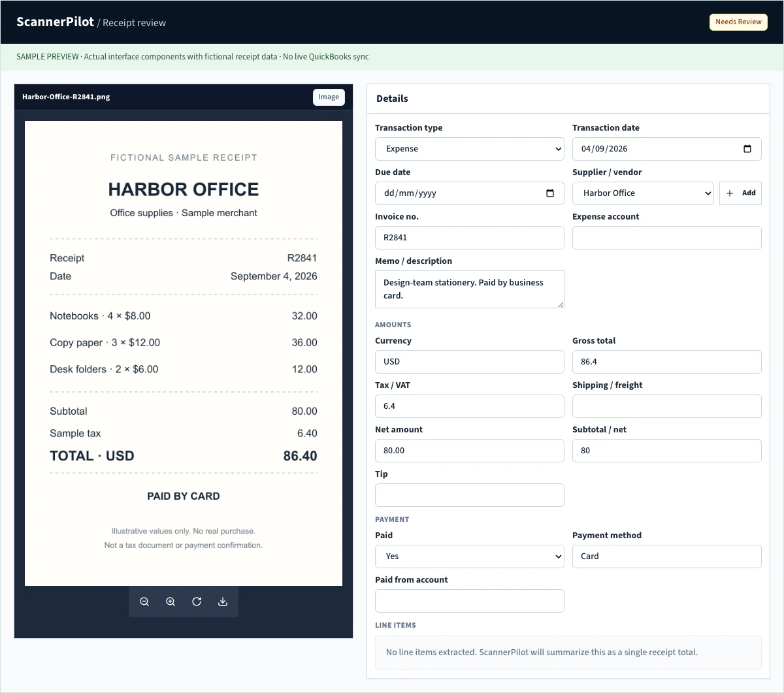
Task: Click the PAID BY CARD text on receipt
Action: 184,496
